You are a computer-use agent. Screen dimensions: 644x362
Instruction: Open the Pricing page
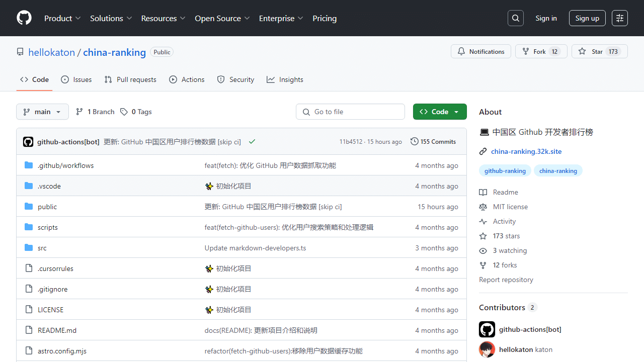point(325,18)
